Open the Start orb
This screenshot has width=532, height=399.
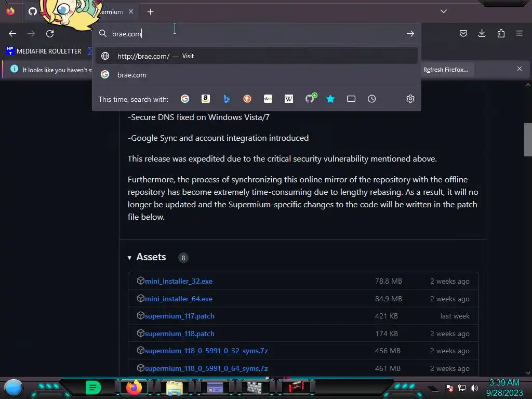tap(14, 388)
